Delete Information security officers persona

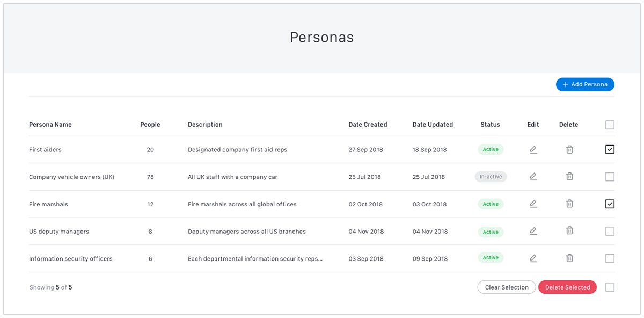coord(569,258)
